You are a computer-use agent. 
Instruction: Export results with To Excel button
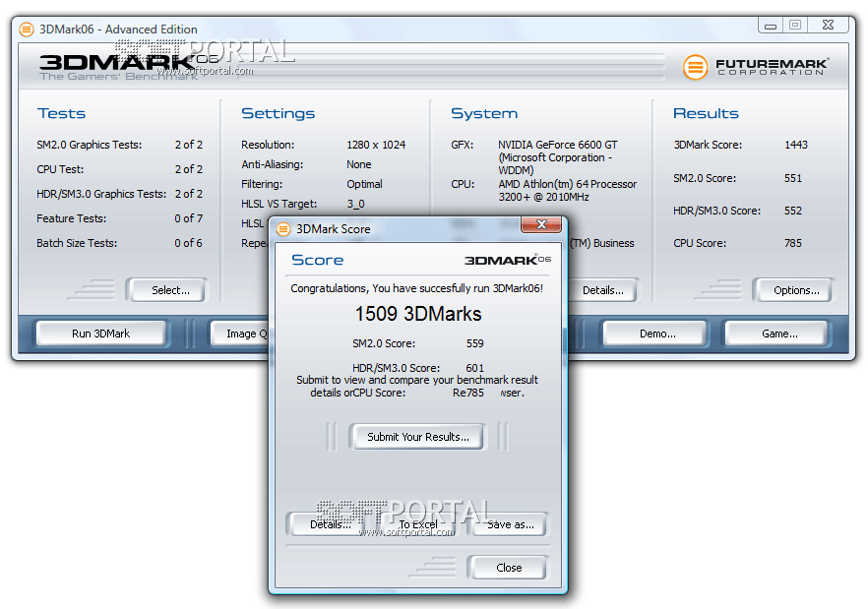(x=418, y=524)
